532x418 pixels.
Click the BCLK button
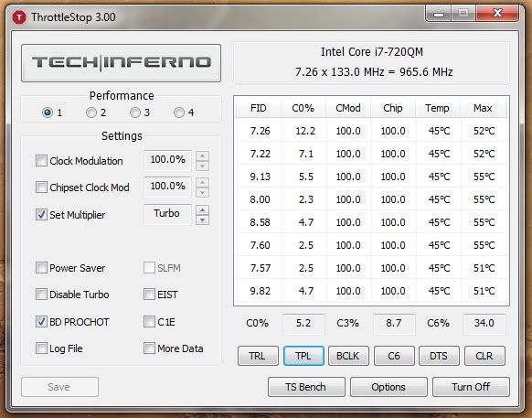pyautogui.click(x=348, y=356)
